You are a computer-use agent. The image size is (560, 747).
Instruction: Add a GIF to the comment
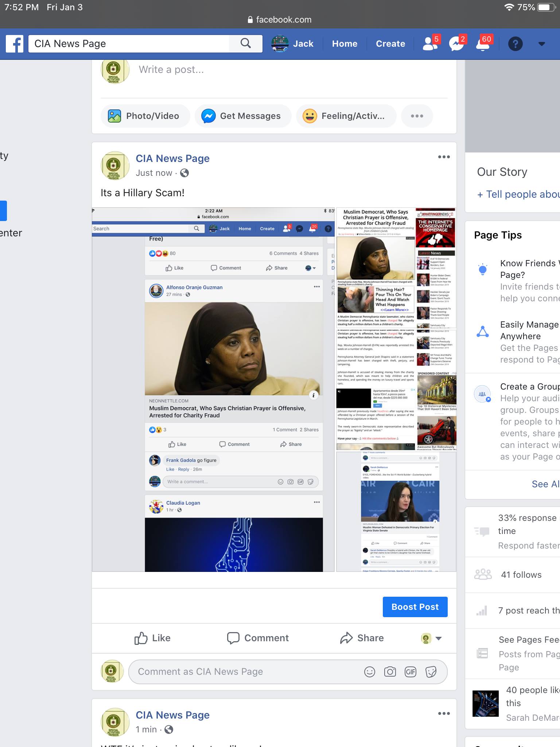point(410,672)
